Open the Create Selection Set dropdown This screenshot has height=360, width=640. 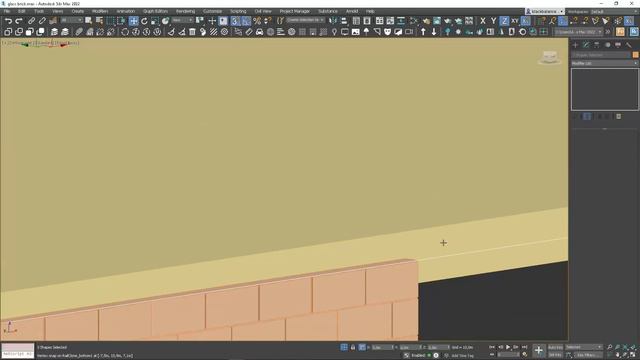point(305,20)
